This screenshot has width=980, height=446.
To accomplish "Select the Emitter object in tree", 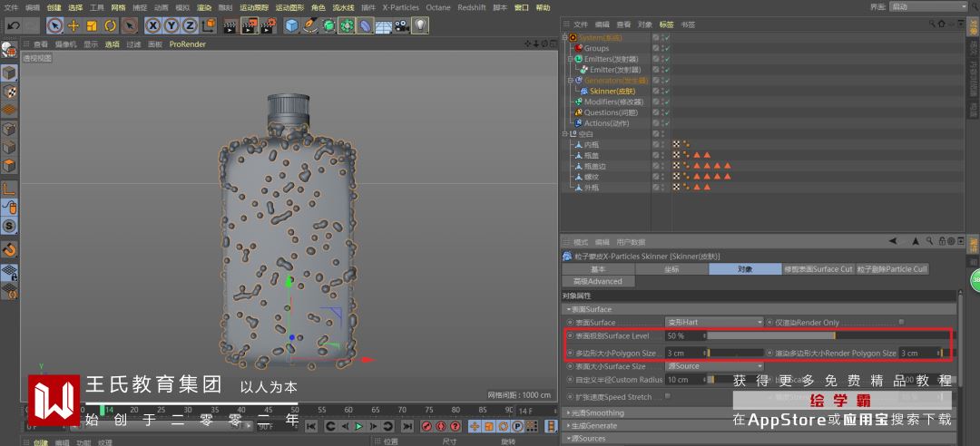I will 614,70.
